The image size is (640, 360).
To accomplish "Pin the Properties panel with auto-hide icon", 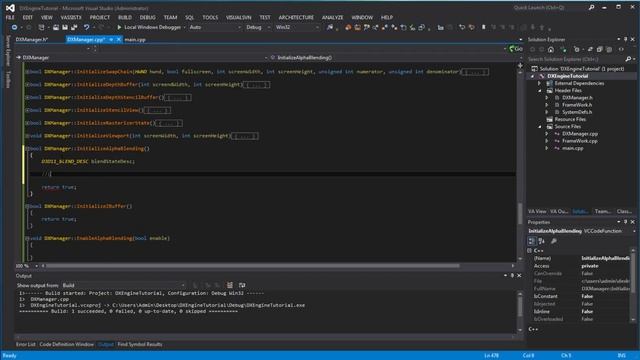I will click(625, 222).
